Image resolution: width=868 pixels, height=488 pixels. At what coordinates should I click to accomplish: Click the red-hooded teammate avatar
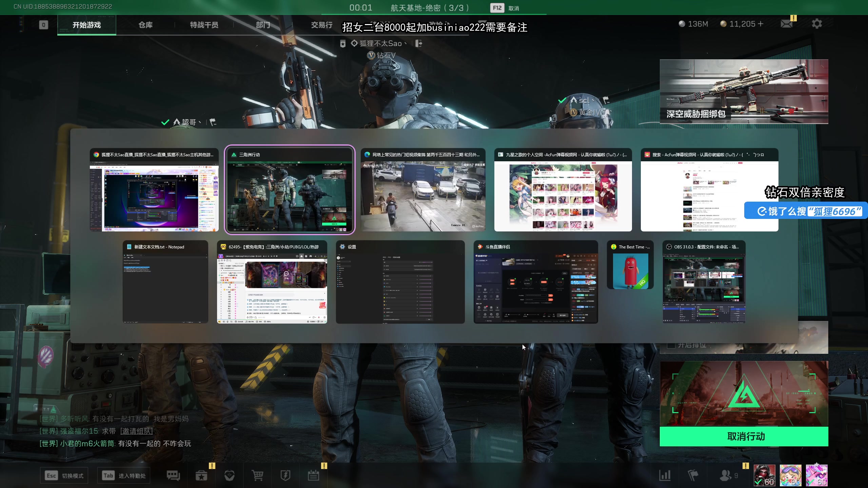coord(764,475)
